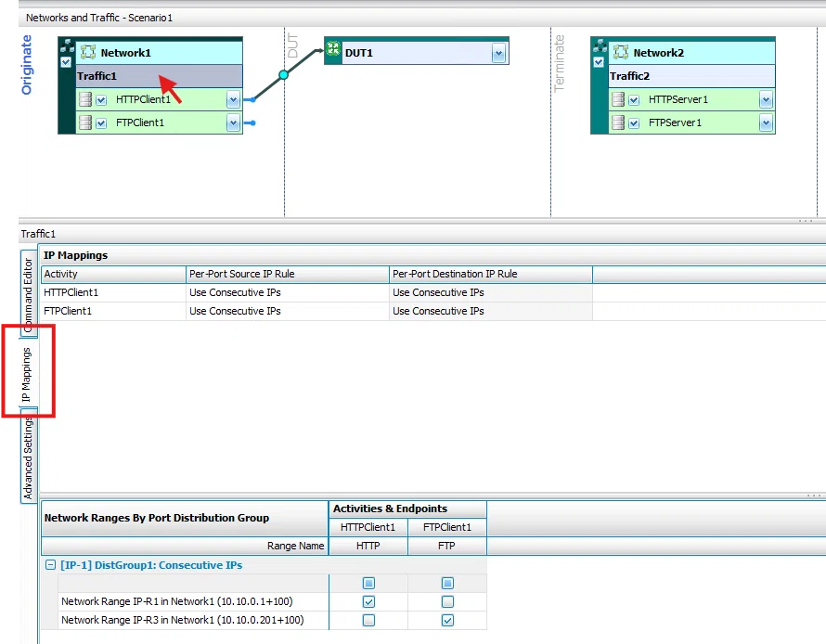
Task: Toggle the FTP column group checkbox
Action: click(x=447, y=583)
